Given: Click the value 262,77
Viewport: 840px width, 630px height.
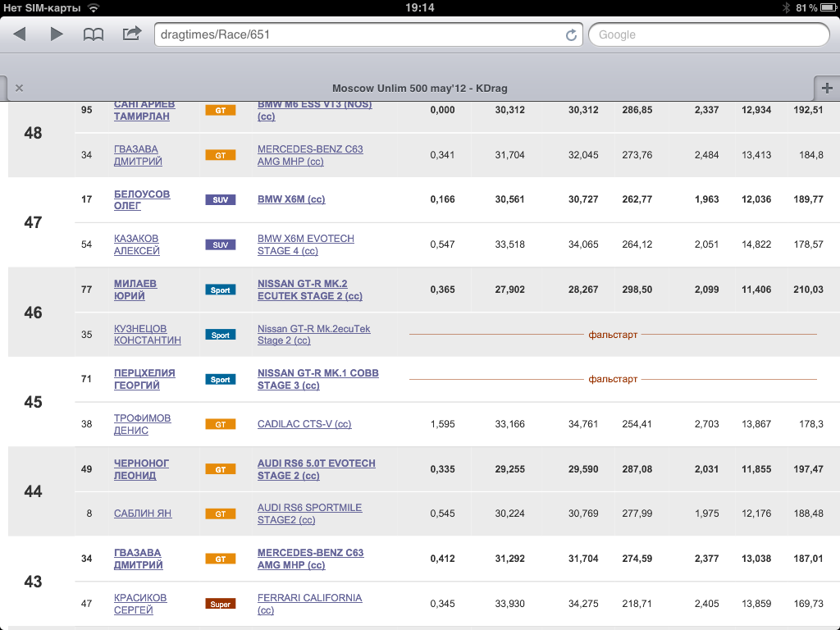Looking at the screenshot, I should 637,199.
